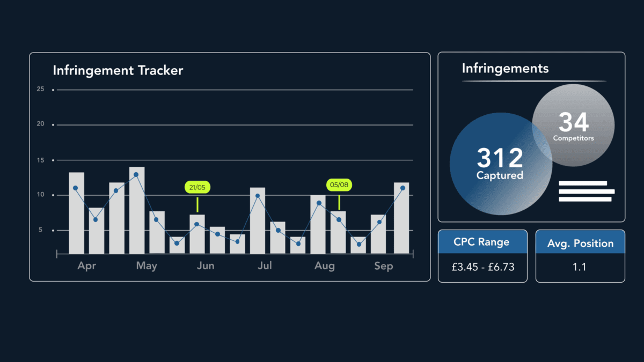The width and height of the screenshot is (644, 362).
Task: Click the Avg. Position header
Action: click(580, 243)
